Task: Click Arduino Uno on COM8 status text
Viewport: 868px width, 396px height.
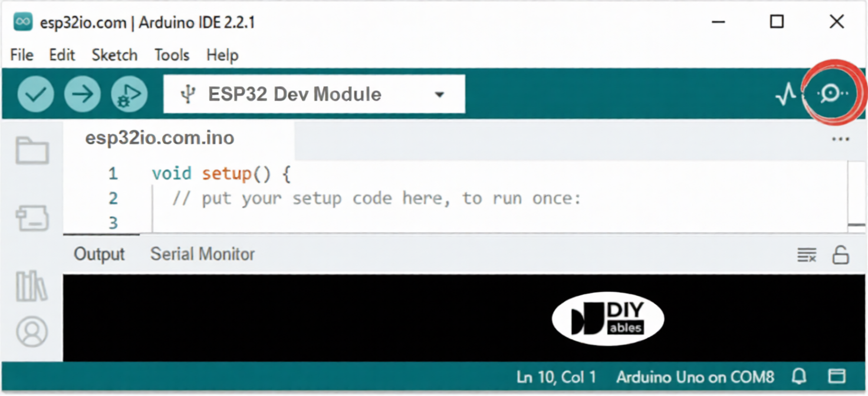Action: click(695, 377)
